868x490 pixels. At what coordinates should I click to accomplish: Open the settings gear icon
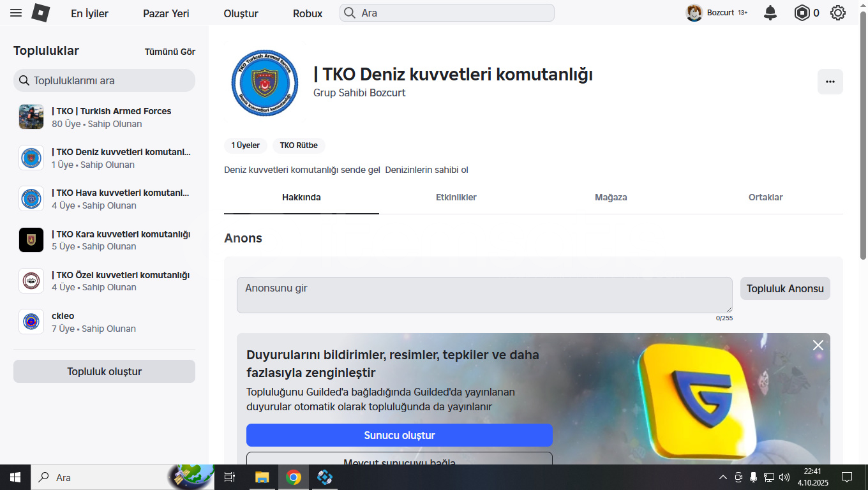point(838,13)
